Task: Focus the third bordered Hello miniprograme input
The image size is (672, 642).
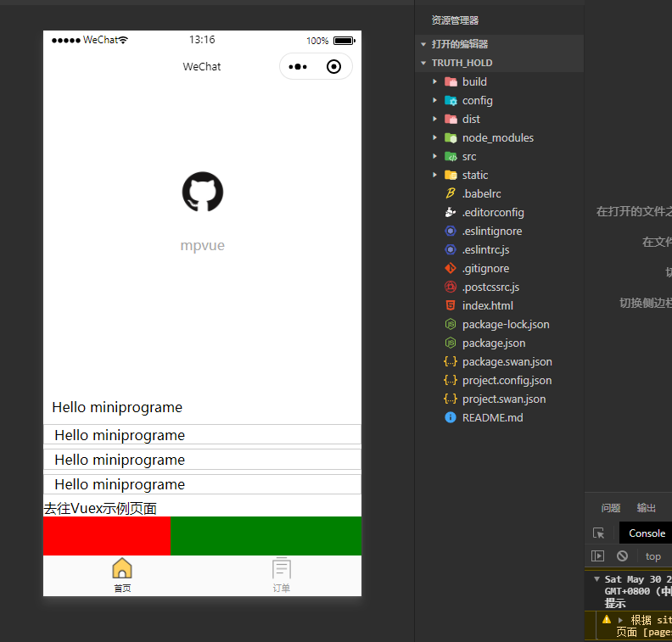Action: [202, 484]
